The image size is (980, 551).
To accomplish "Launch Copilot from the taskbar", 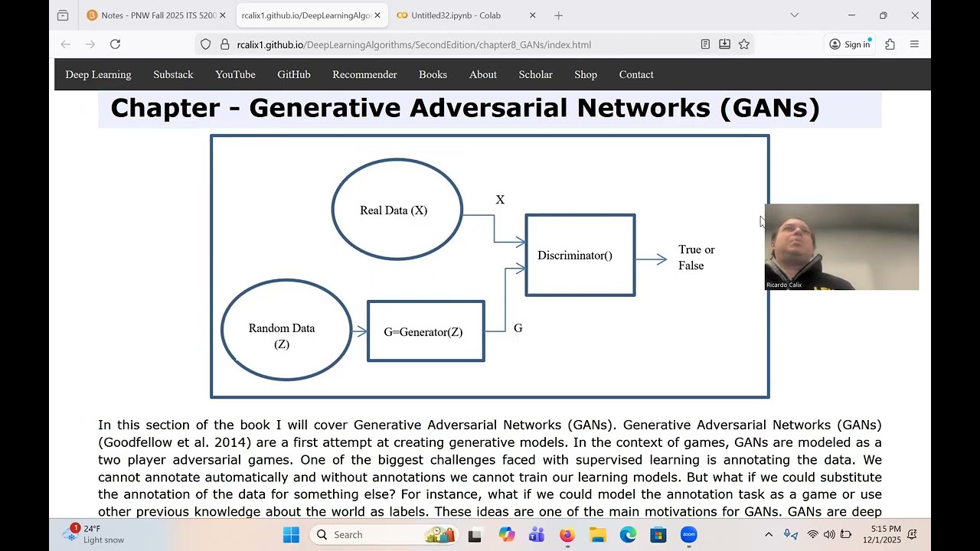I will coord(507,535).
